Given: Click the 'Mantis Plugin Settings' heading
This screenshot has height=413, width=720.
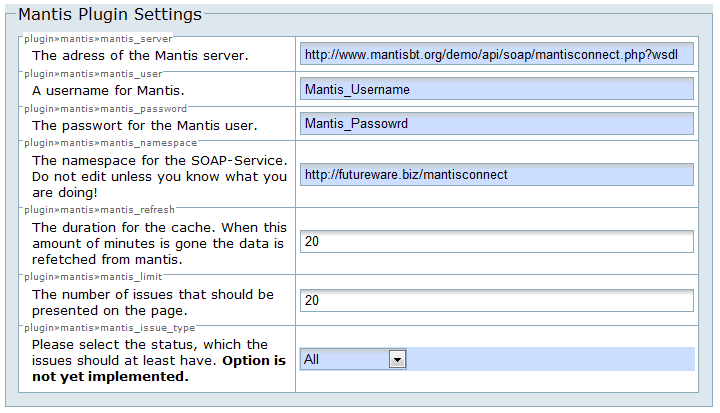Looking at the screenshot, I should pos(110,15).
